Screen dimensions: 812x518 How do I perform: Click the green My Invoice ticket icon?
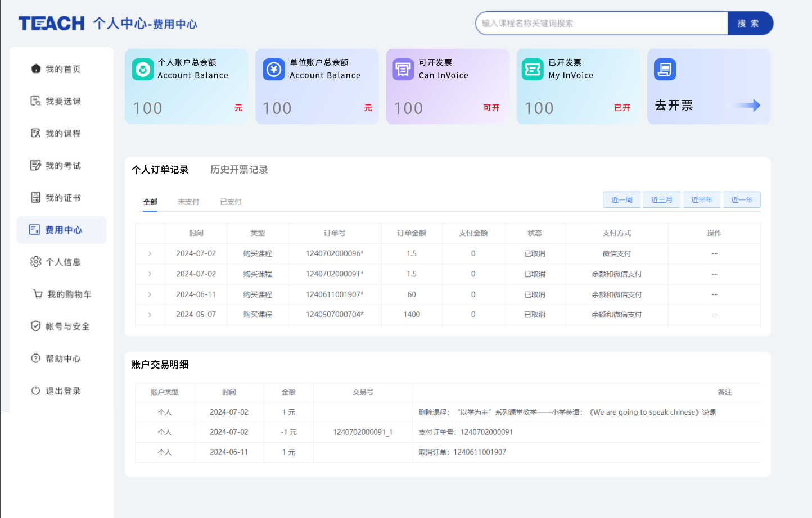coord(533,70)
